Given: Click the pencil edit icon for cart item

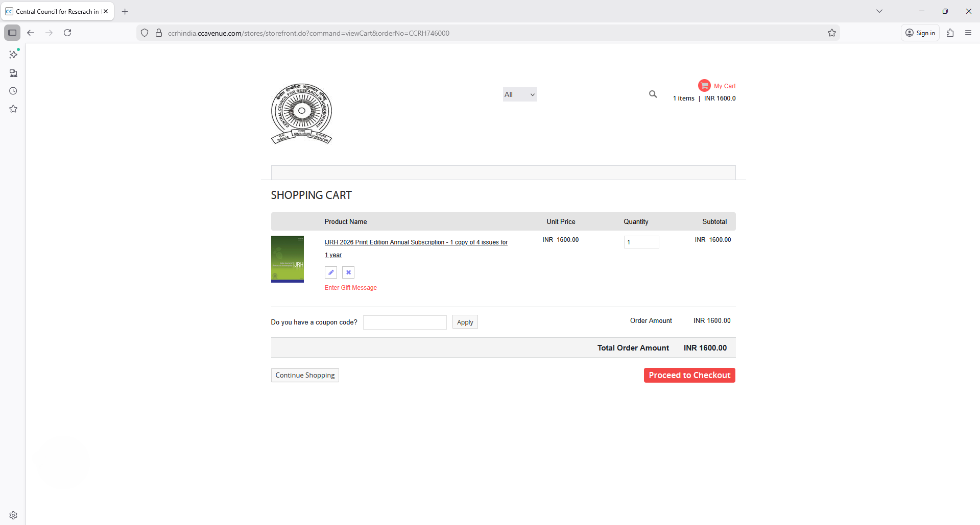Looking at the screenshot, I should (330, 272).
